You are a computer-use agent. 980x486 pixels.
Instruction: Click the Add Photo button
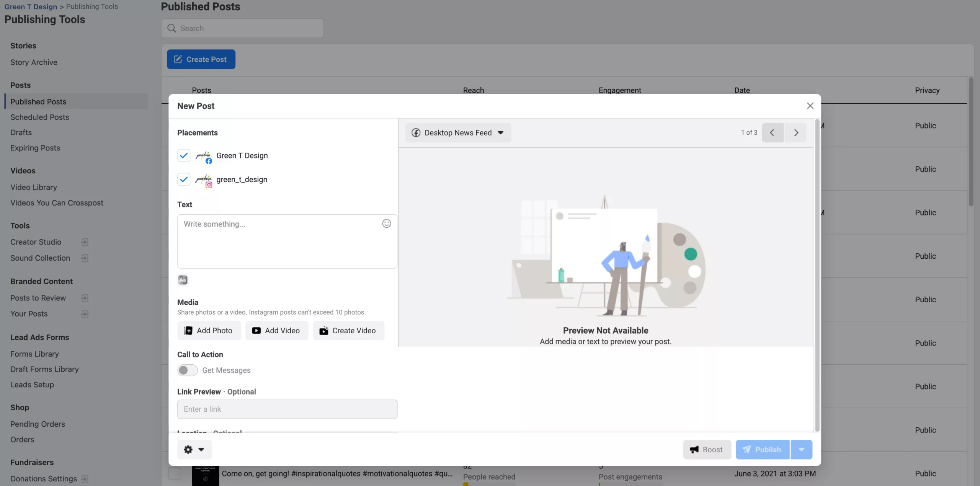tap(209, 330)
